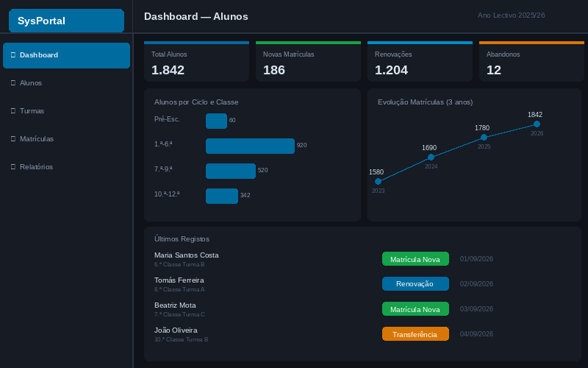Screen dimensions: 588x368
Task: Go to Alunos in sidebar
Action: click(66, 83)
